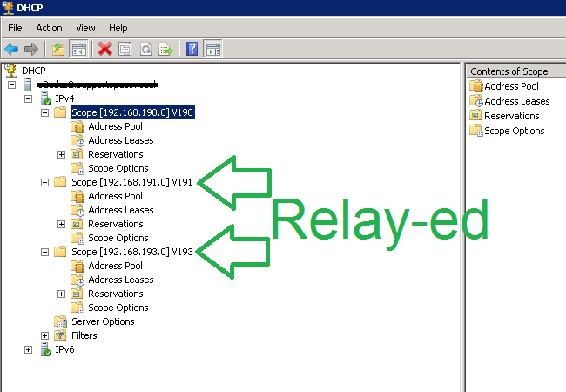Open the Help menu

click(118, 28)
